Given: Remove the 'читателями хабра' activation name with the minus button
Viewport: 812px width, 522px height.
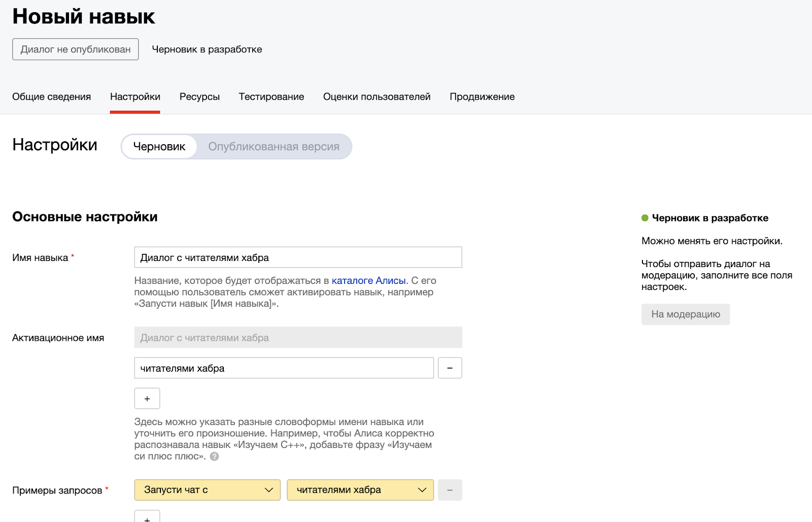Looking at the screenshot, I should (450, 368).
